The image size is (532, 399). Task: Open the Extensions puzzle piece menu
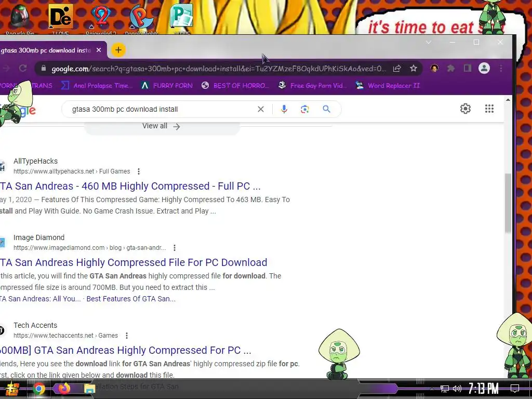451,69
